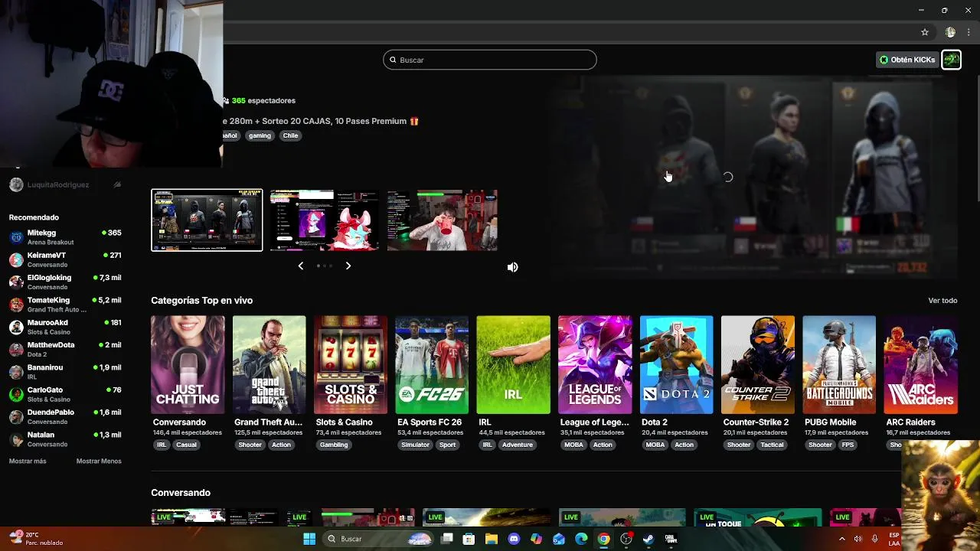Click the taskbar microphone icon
Image resolution: width=980 pixels, height=551 pixels.
tap(875, 539)
